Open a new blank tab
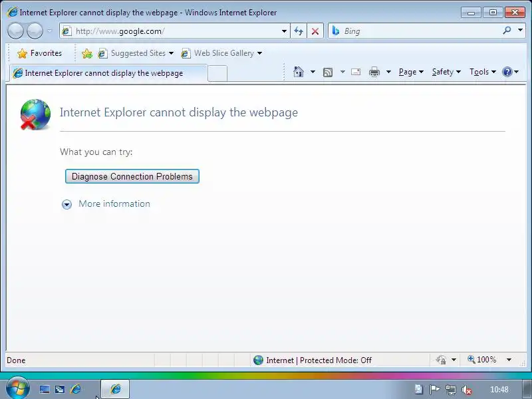The height and width of the screenshot is (399, 532). [217, 73]
